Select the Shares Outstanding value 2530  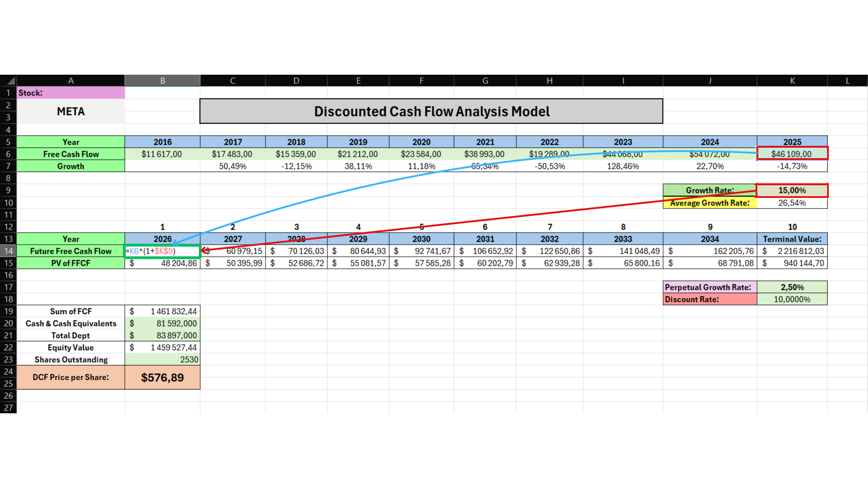tap(162, 360)
